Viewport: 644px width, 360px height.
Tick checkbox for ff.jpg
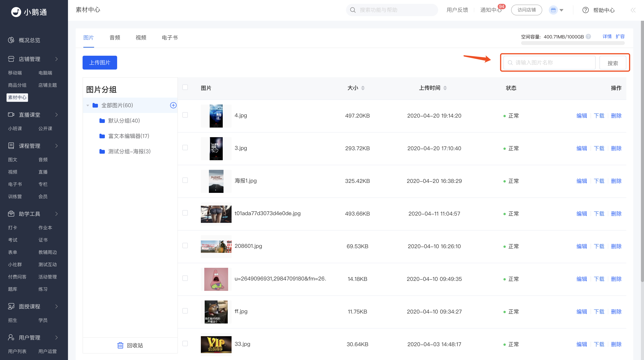[185, 311]
